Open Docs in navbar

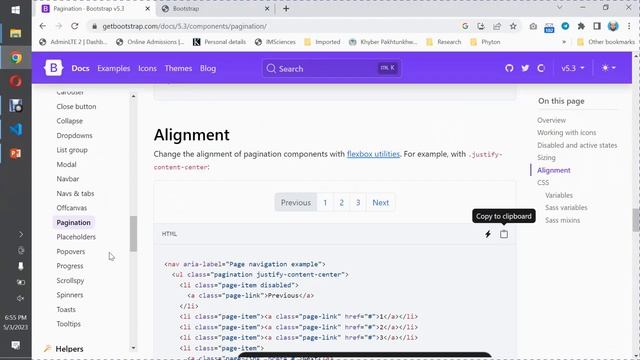[x=80, y=68]
